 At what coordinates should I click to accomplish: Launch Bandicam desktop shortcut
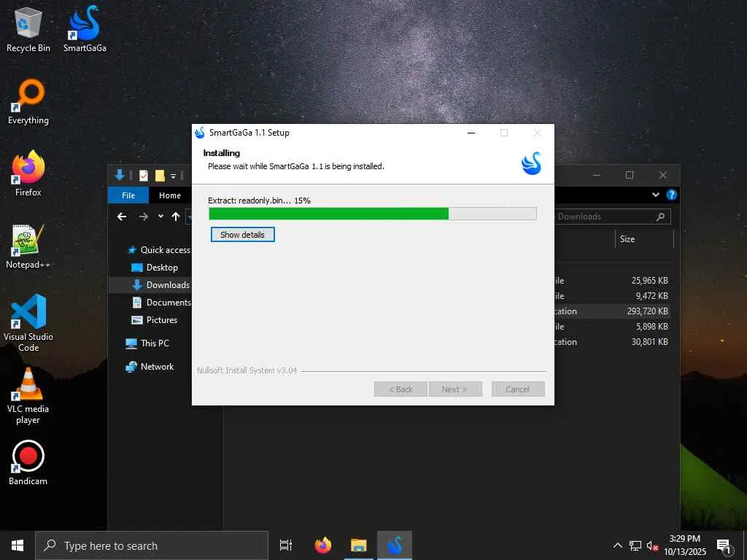coord(28,463)
